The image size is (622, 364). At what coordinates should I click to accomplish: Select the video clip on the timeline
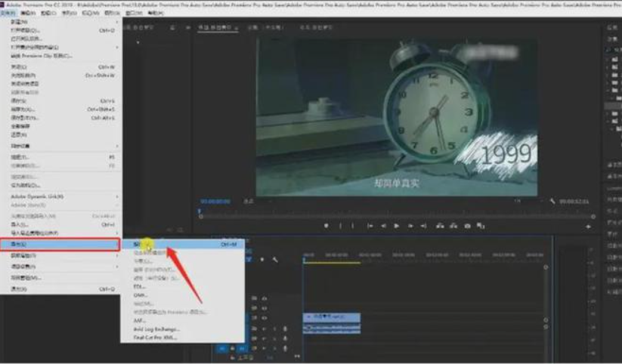point(332,317)
